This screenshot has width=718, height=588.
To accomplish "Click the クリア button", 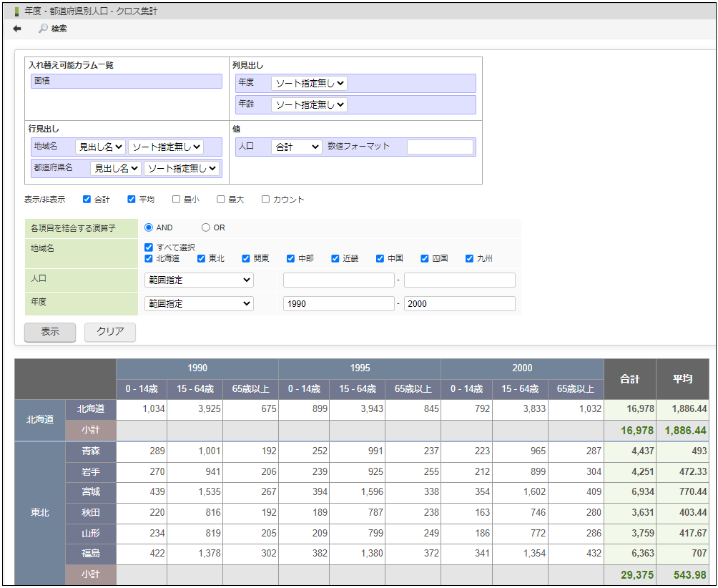I will (110, 332).
